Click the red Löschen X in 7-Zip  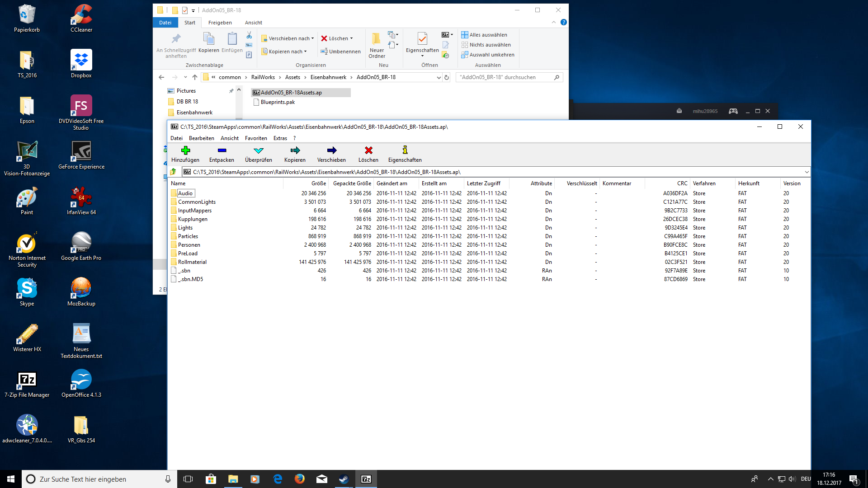(x=368, y=150)
